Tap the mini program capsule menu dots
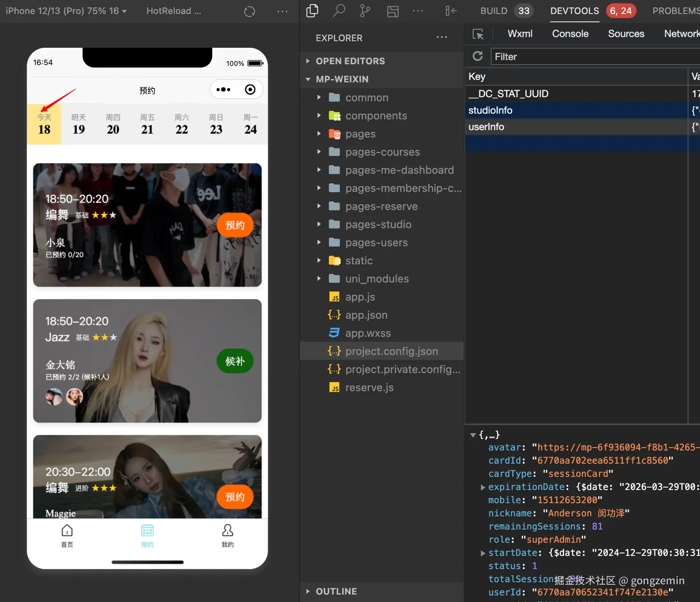This screenshot has width=700, height=602. 224,90
